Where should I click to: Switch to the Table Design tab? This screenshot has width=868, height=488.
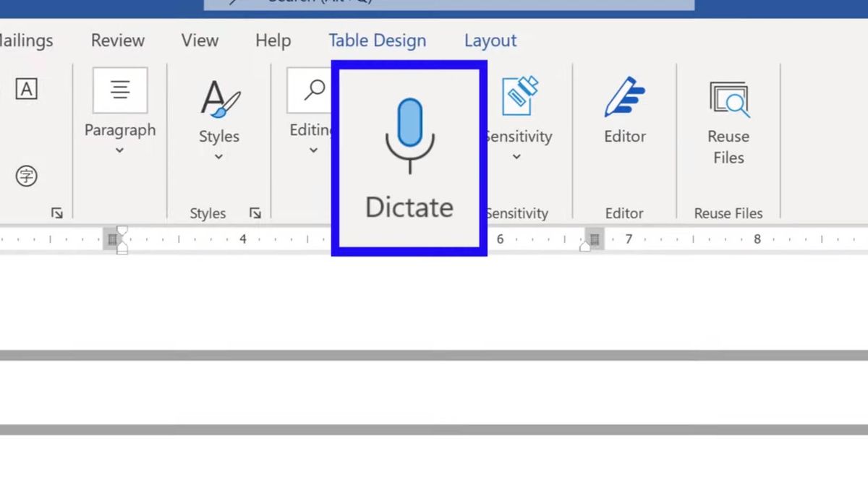click(378, 40)
